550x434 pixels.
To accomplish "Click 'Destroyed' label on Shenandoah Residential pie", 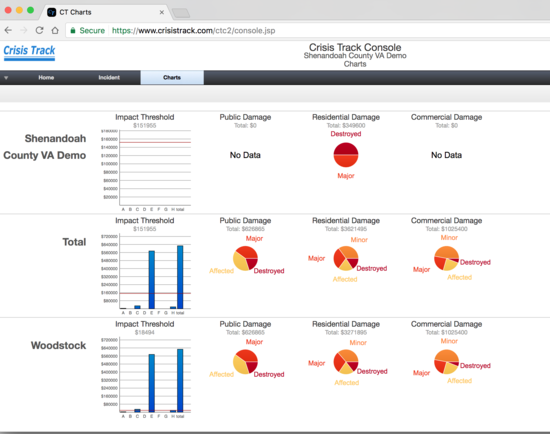I will click(346, 134).
